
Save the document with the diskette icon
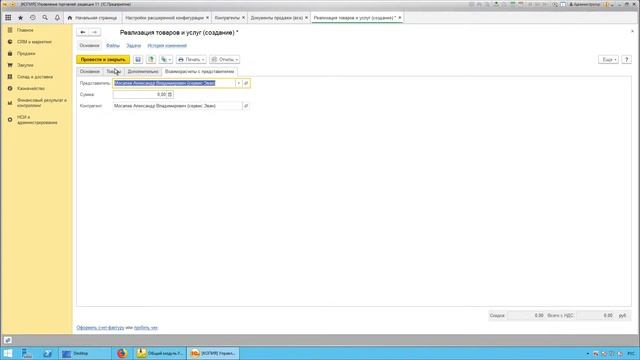[138, 60]
